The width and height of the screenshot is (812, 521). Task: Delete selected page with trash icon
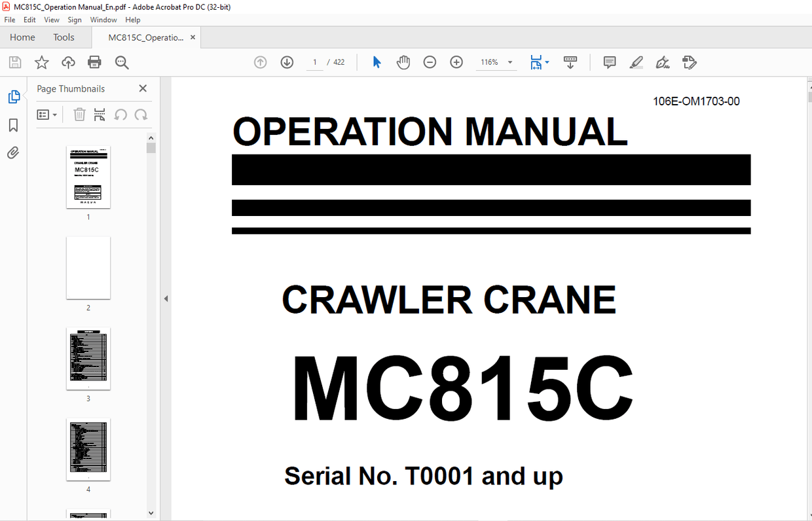79,115
